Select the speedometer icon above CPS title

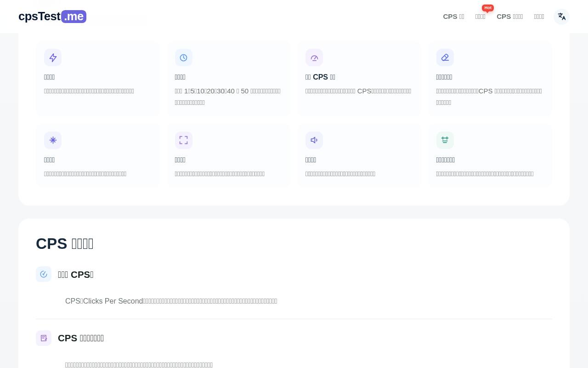coord(314,57)
